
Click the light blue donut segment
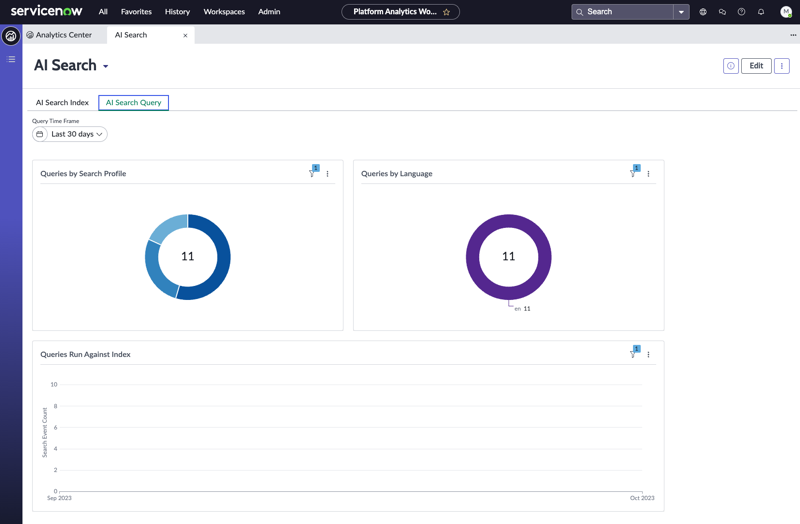coord(171,227)
